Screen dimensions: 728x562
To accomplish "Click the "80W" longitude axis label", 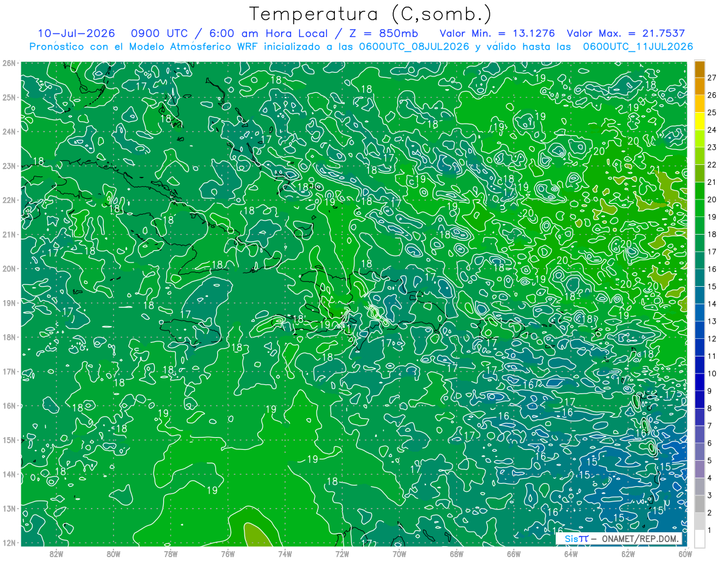I will (113, 554).
